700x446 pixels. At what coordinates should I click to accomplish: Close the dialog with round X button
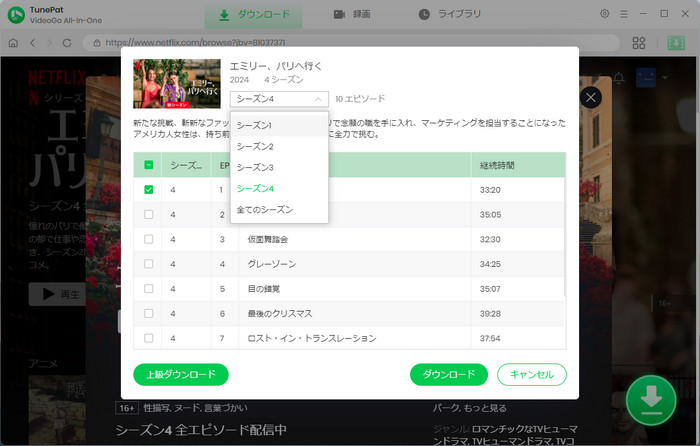[x=591, y=98]
